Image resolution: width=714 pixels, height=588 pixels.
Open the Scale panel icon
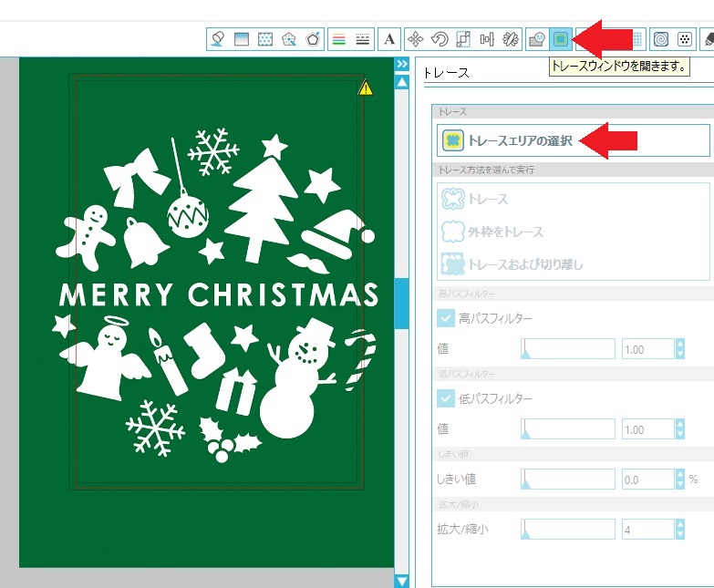tap(462, 39)
